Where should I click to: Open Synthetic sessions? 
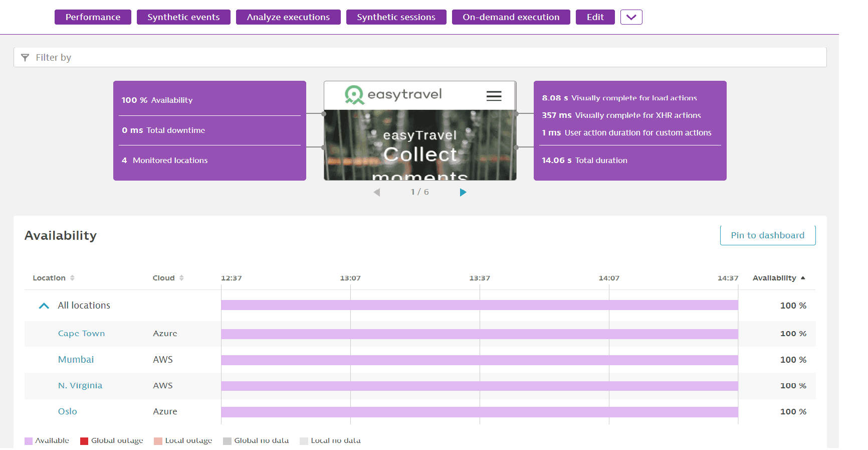pos(396,17)
